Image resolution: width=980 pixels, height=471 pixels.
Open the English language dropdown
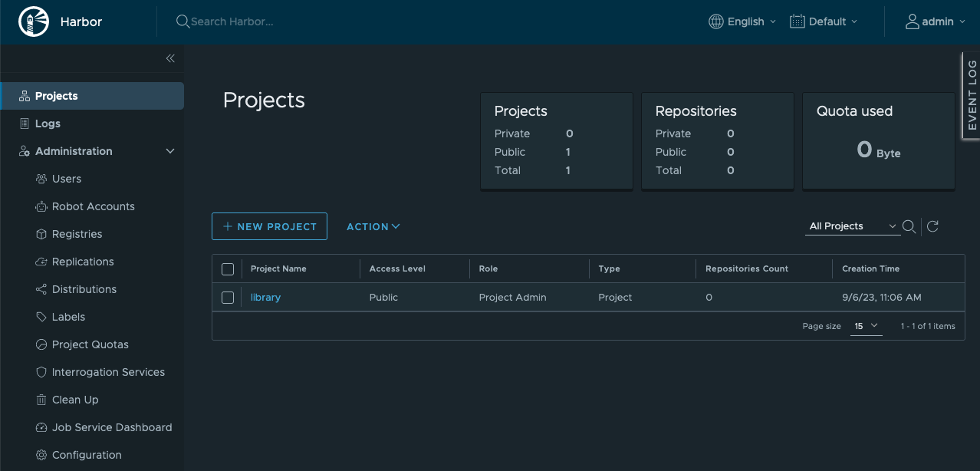tap(742, 21)
